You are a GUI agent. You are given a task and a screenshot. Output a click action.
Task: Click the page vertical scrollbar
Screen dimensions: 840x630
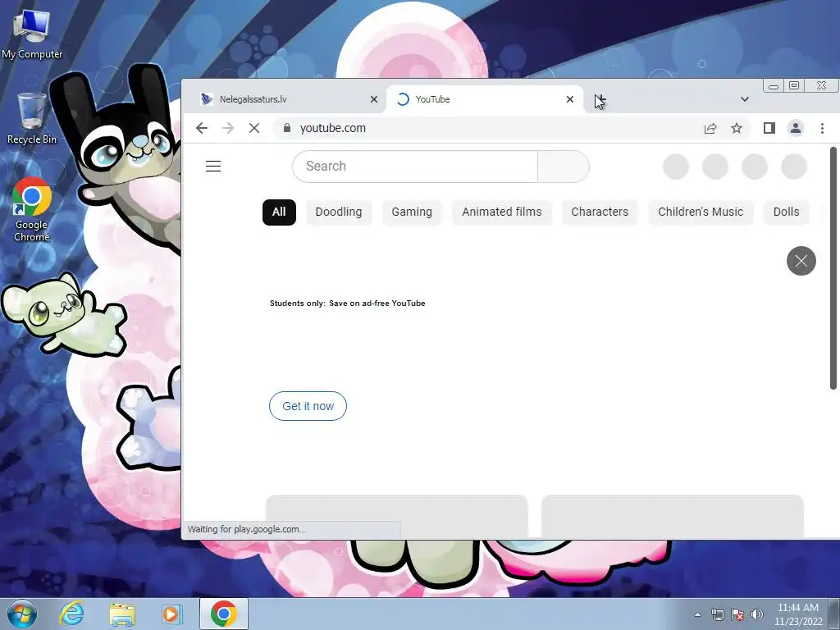833,268
